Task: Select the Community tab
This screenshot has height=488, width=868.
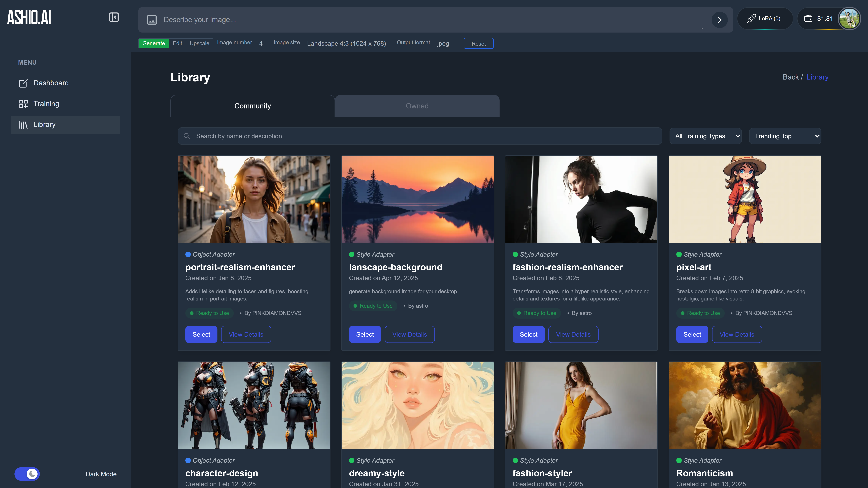Action: [252, 106]
